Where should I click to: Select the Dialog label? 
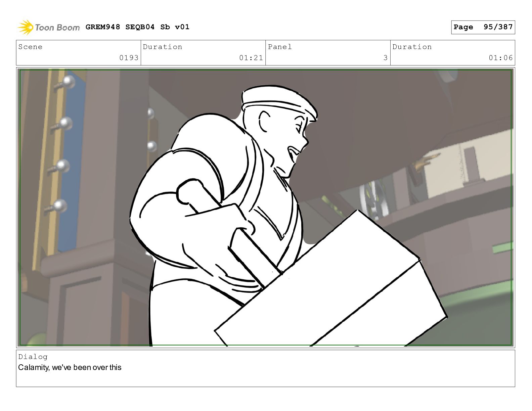pos(33,357)
